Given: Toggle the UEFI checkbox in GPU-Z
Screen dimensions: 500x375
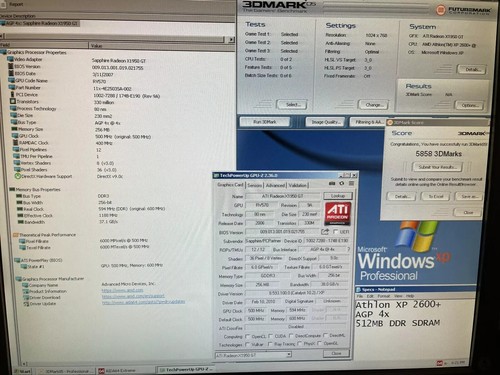Looking at the screenshot, I should pos(336,232).
